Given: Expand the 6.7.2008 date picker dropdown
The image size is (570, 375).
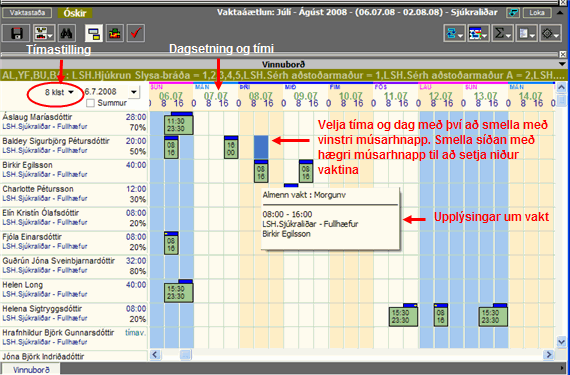Looking at the screenshot, I should [x=134, y=92].
